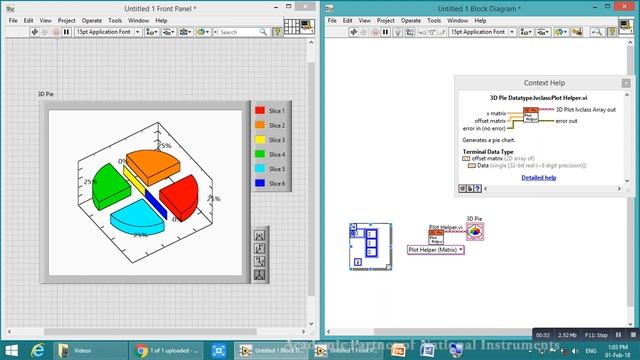Open Align Objects dropdown in Front Panel

[x=152, y=32]
